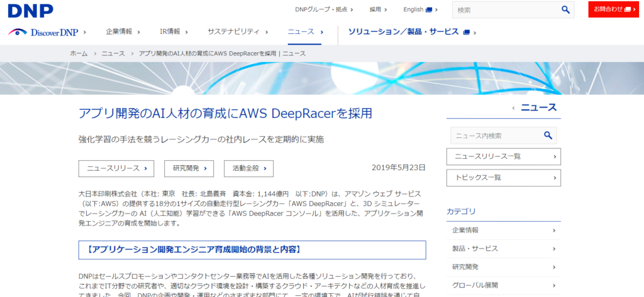Click the DNP logo
The image size is (644, 297).
tap(30, 11)
